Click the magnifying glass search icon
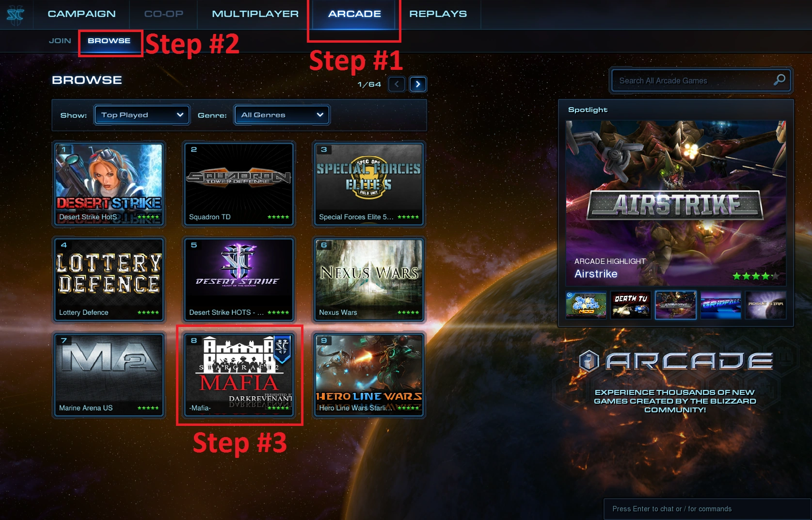Image resolution: width=812 pixels, height=520 pixels. point(779,80)
